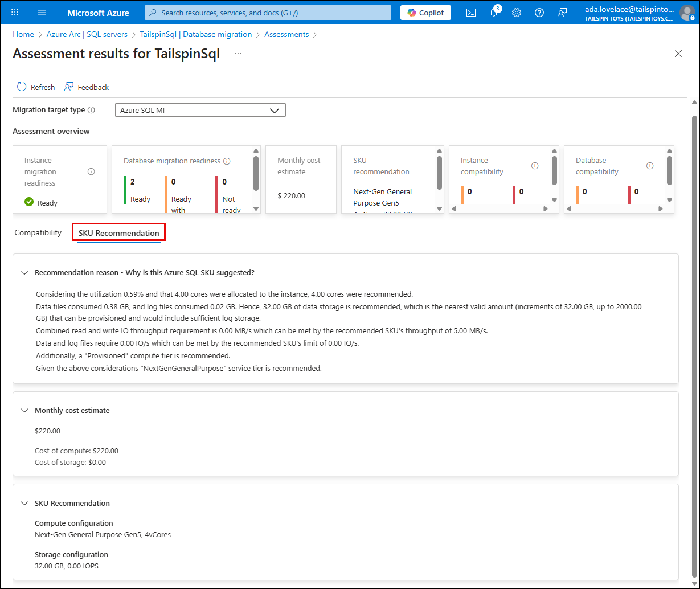Viewport: 700px width, 589px height.
Task: Click the search resources input field
Action: point(268,12)
